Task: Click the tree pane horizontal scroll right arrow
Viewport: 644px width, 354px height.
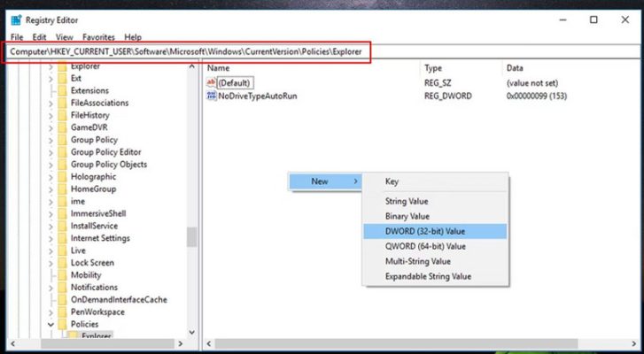Action: tap(181, 343)
